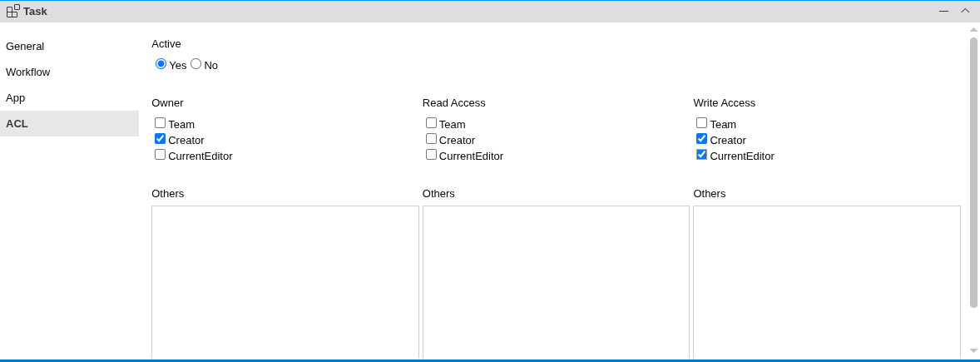Switch to the Workflow tab
This screenshot has height=362, width=980.
tap(27, 72)
